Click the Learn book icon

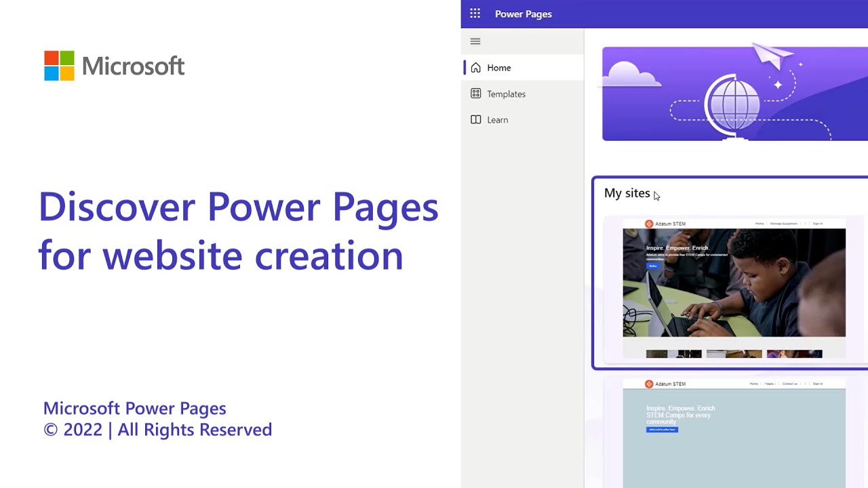coord(475,119)
